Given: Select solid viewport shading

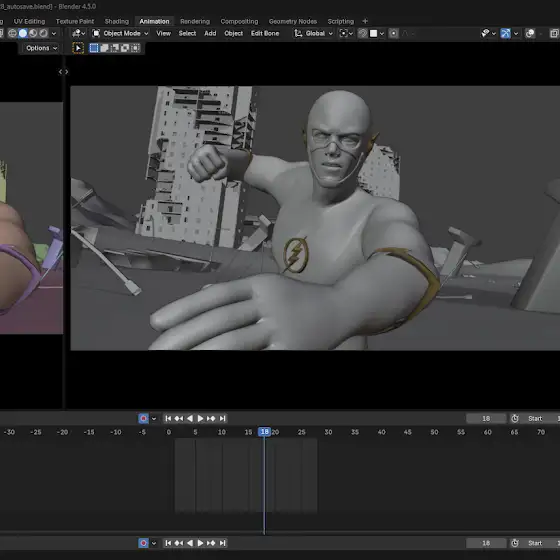Looking at the screenshot, I should point(23,33).
